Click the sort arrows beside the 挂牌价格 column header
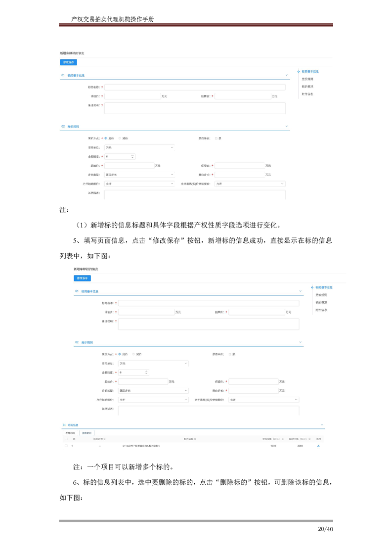This screenshot has height=555, width=392. 309,439
